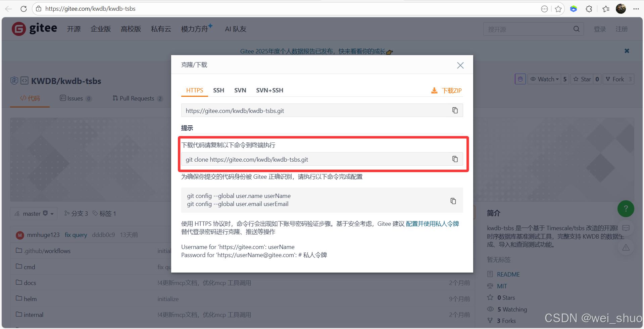Open the README link in sidebar
Viewport: 644px width, 329px height.
point(508,275)
